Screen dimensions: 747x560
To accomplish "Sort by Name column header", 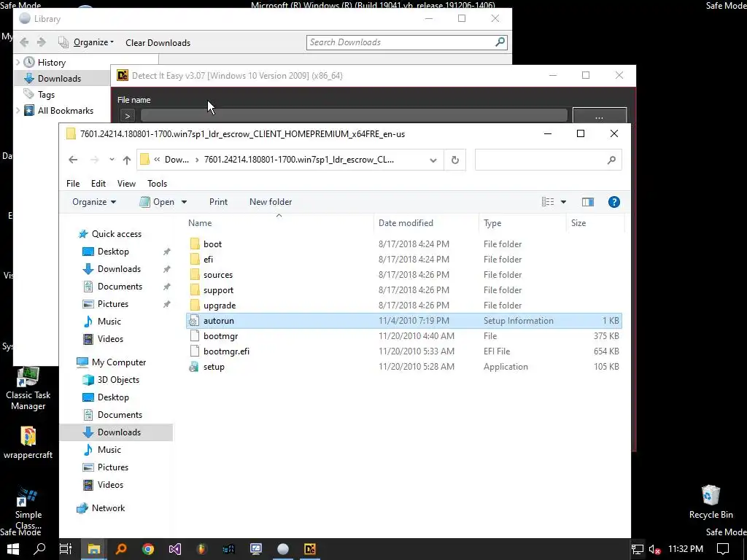I will 200,223.
